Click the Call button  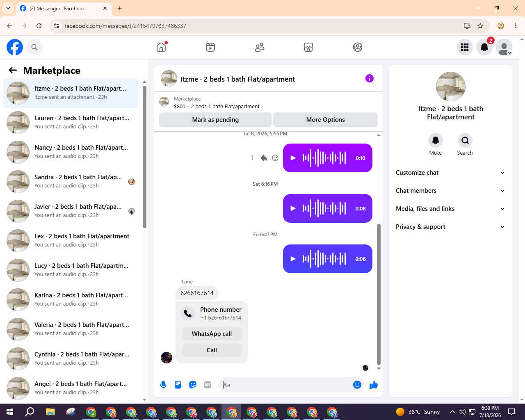pyautogui.click(x=212, y=350)
